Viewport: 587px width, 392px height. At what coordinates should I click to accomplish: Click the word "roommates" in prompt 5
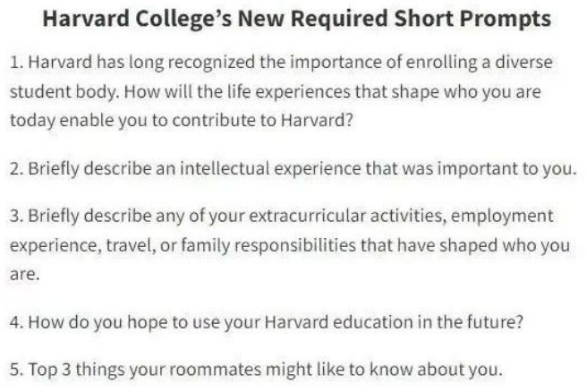215,370
